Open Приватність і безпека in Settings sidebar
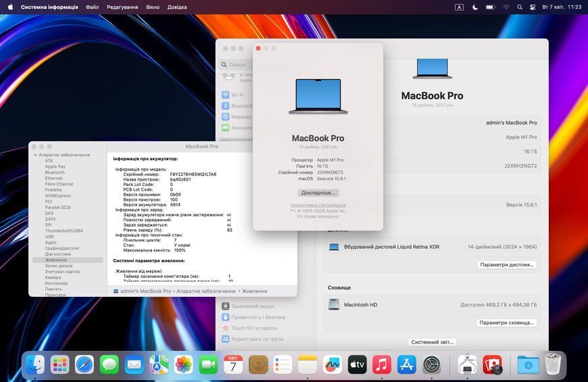 click(253, 317)
